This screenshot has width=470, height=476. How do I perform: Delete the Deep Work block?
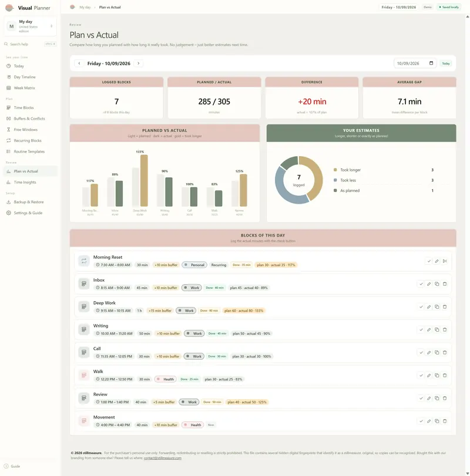(445, 306)
